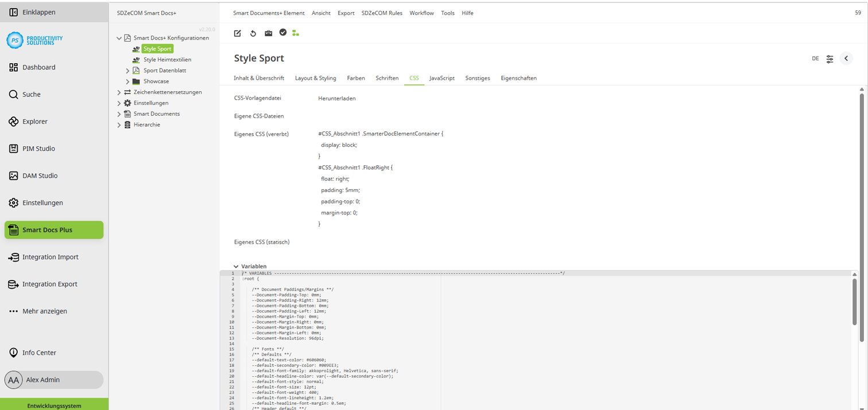
Task: Click the undo/revert arrow toolbar icon
Action: 253,33
